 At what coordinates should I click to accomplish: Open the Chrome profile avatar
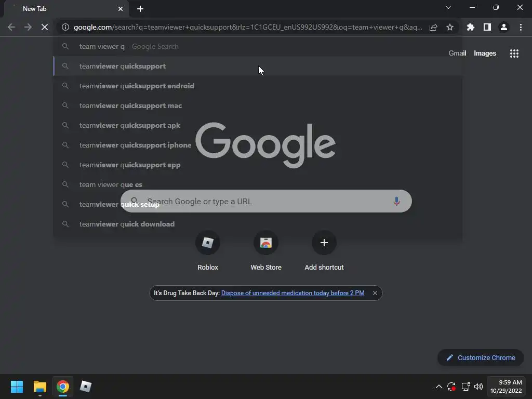click(504, 27)
